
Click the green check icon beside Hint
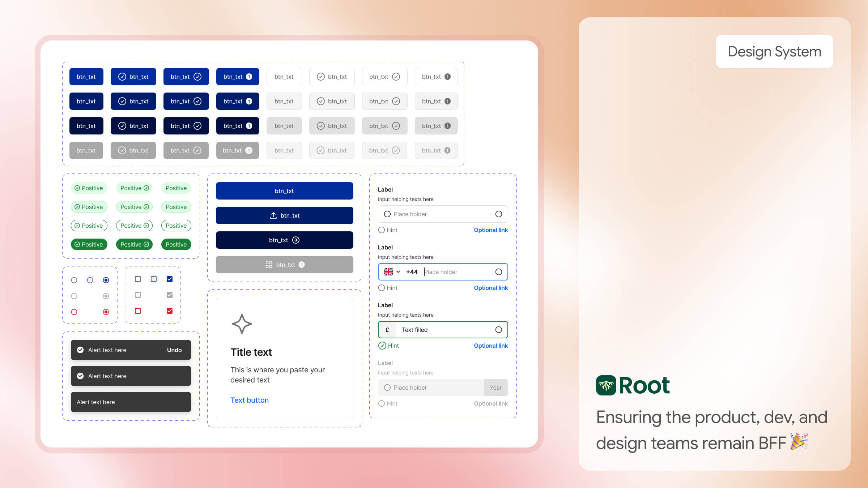382,346
